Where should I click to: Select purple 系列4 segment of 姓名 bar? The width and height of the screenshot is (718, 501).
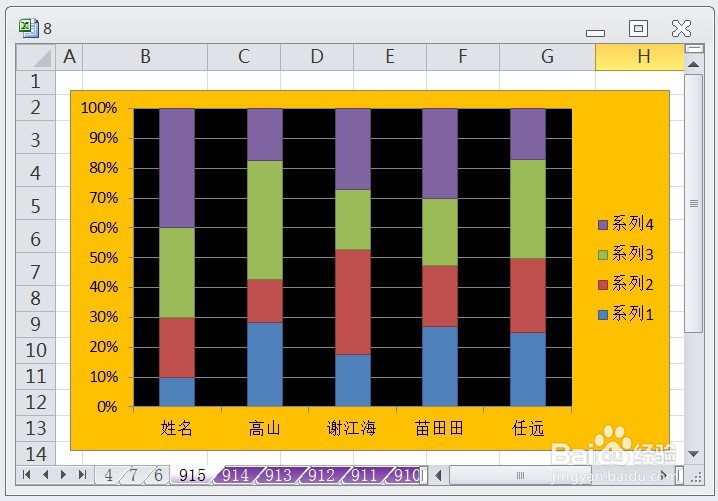[177, 168]
